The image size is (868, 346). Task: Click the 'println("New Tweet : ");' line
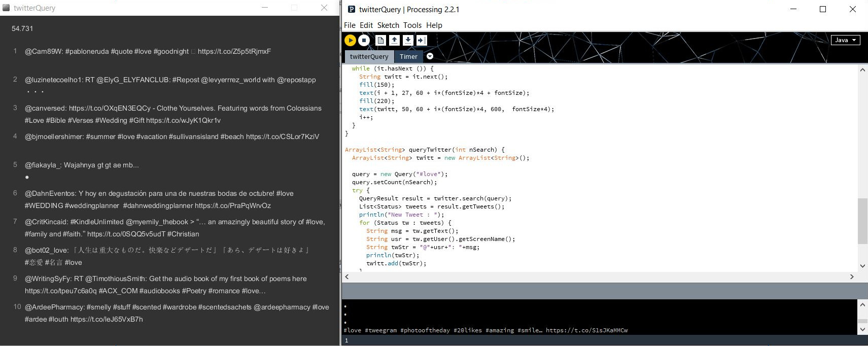pos(401,215)
